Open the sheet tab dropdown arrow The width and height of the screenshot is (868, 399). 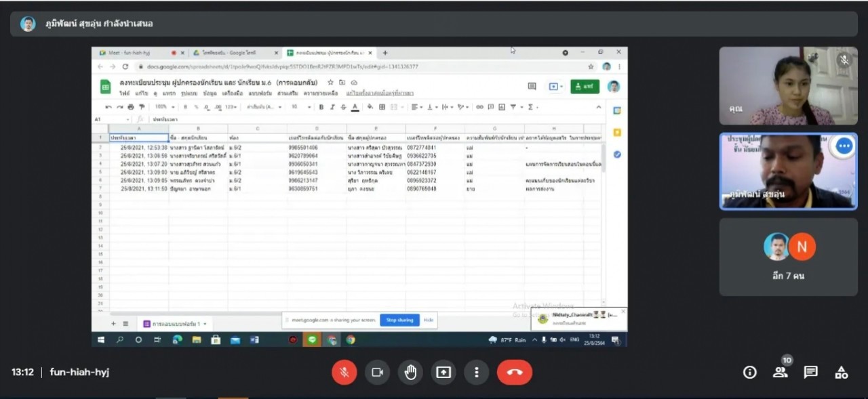click(205, 324)
